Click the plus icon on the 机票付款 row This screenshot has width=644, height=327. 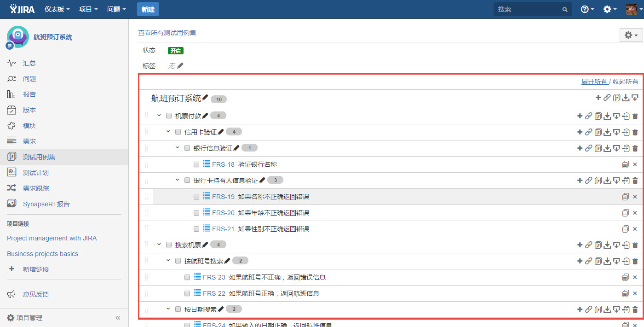point(580,116)
